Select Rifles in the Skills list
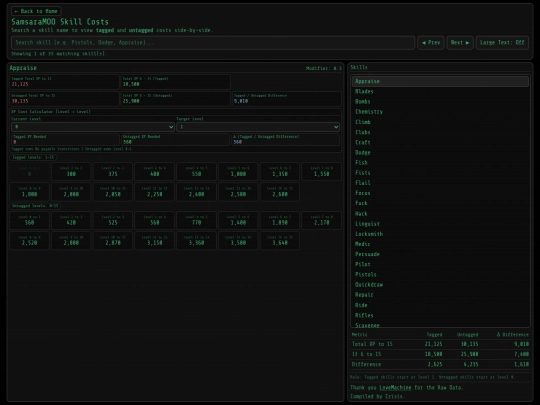This screenshot has width=540, height=405. [x=440, y=315]
